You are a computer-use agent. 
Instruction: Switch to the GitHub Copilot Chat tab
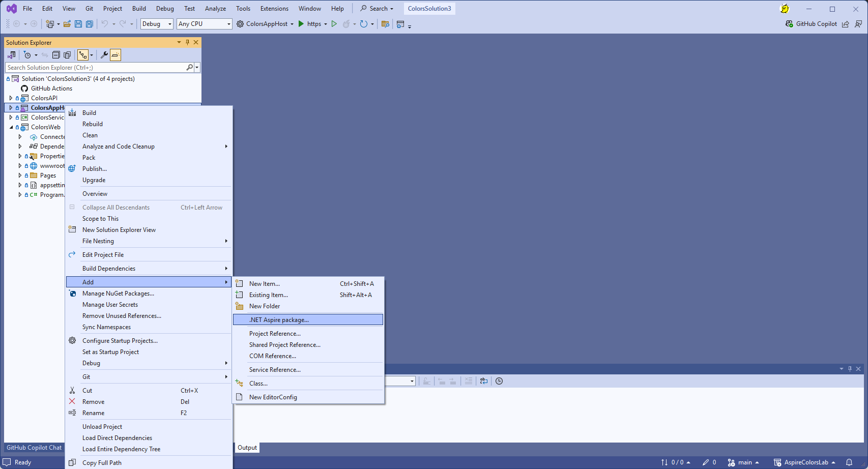(34, 448)
